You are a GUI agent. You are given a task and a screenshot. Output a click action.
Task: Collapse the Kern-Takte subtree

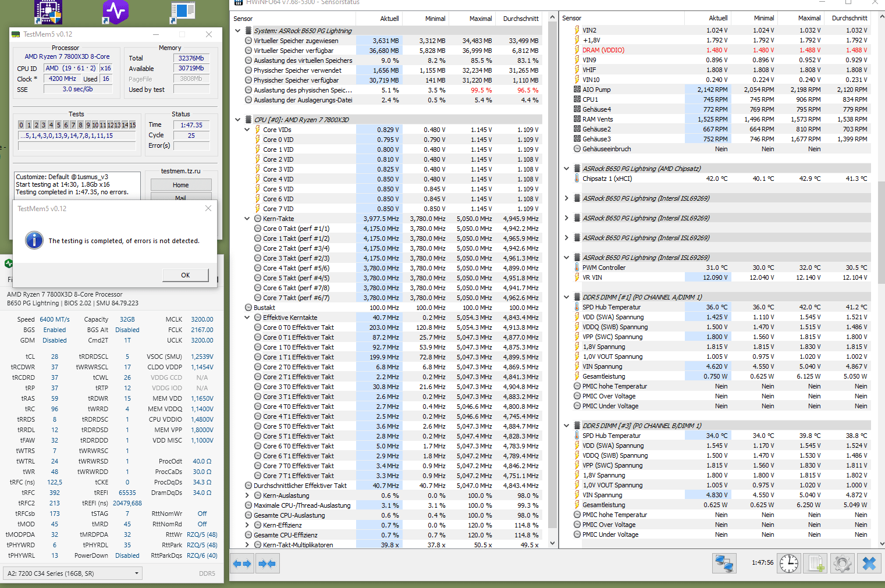tap(247, 219)
